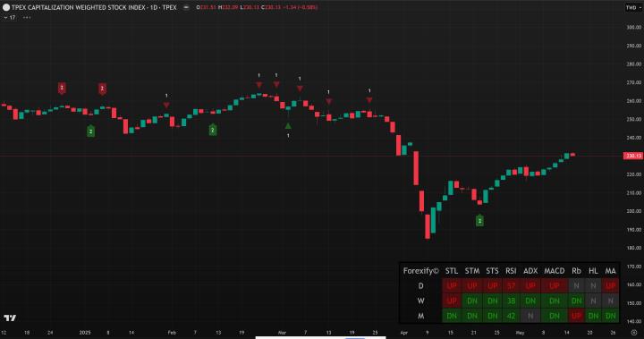644x339 pixels.
Task: Click the red 230.13 current price label
Action: point(633,156)
